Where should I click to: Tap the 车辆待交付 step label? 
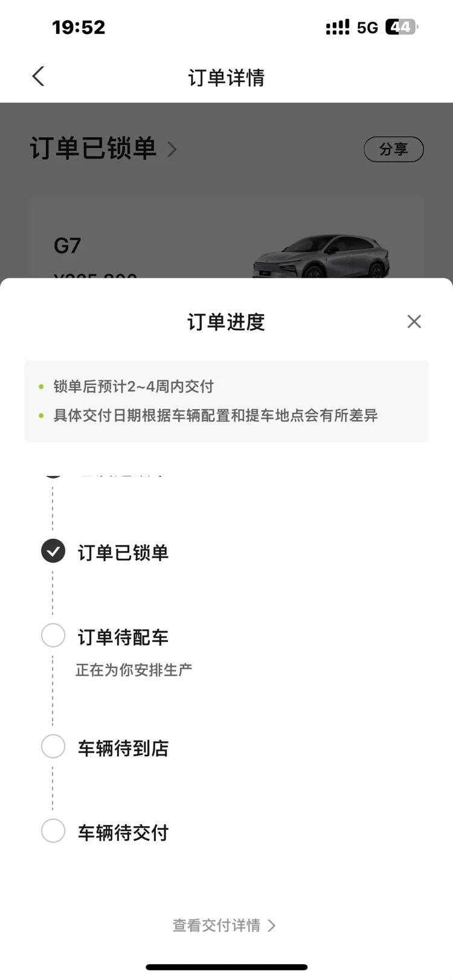123,833
